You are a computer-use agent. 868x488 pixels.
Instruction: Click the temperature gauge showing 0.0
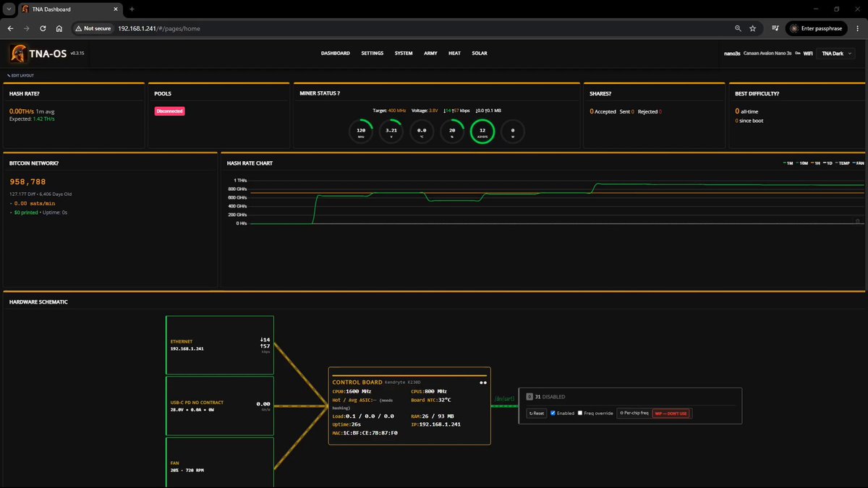(x=422, y=132)
